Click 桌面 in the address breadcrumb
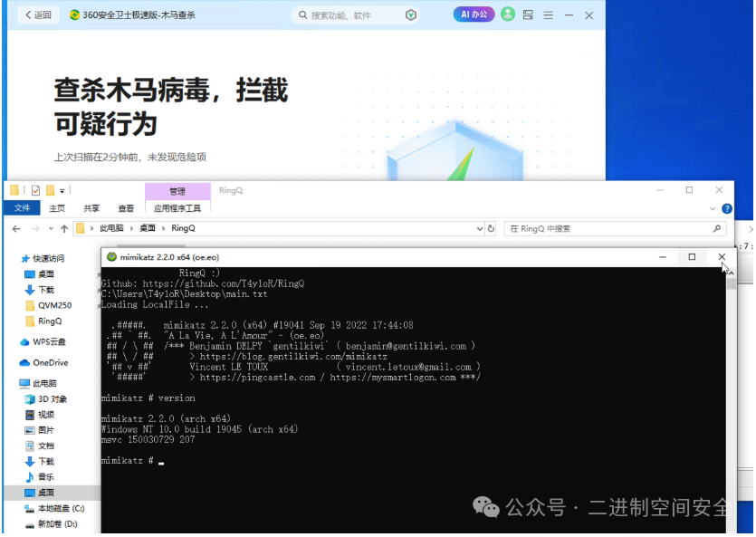This screenshot has height=537, width=756. click(147, 228)
